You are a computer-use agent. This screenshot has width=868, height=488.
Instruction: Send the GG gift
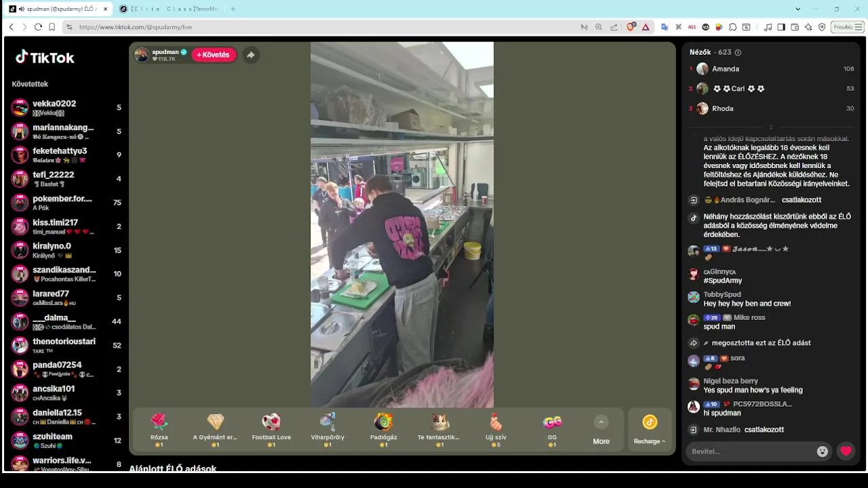click(x=552, y=429)
